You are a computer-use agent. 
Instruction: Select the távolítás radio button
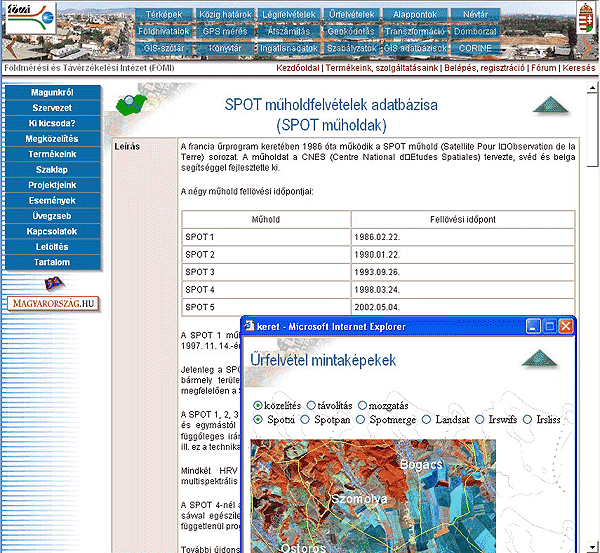pyautogui.click(x=312, y=406)
